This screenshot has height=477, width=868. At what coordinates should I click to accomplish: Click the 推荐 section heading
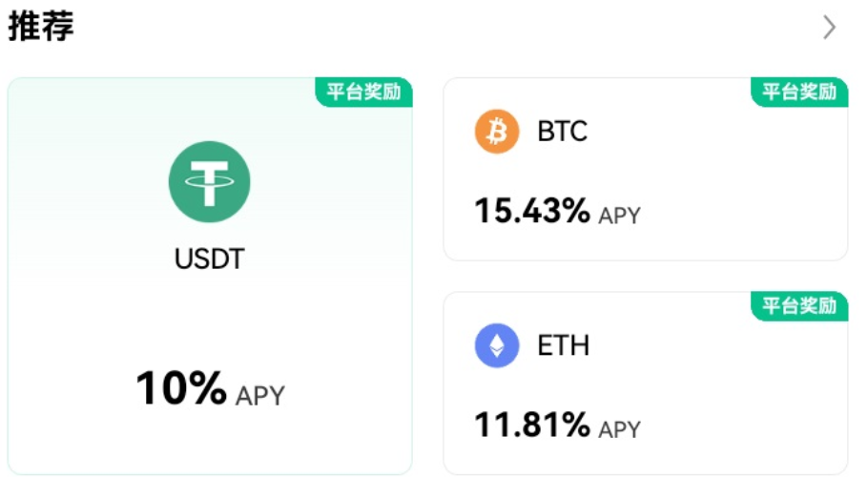point(41,27)
